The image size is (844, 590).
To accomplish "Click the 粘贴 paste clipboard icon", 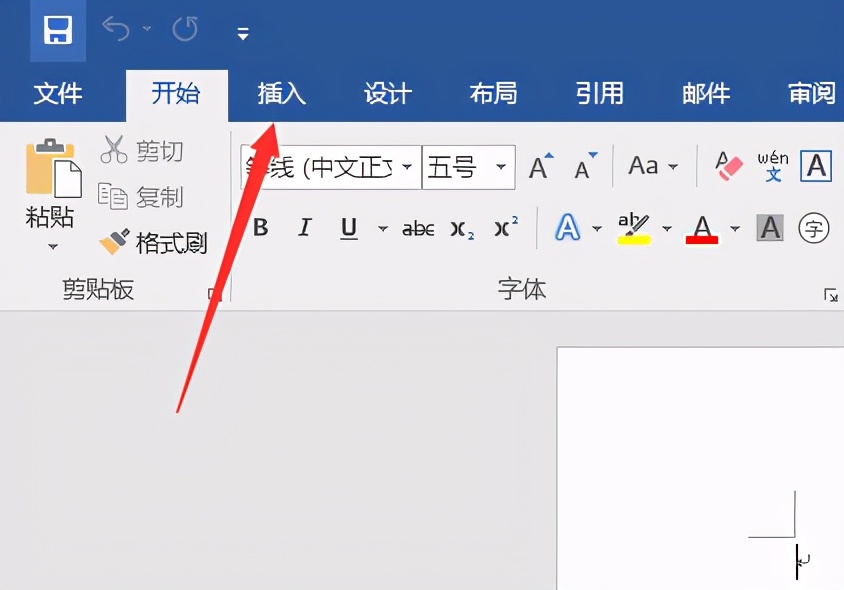I will [x=53, y=168].
